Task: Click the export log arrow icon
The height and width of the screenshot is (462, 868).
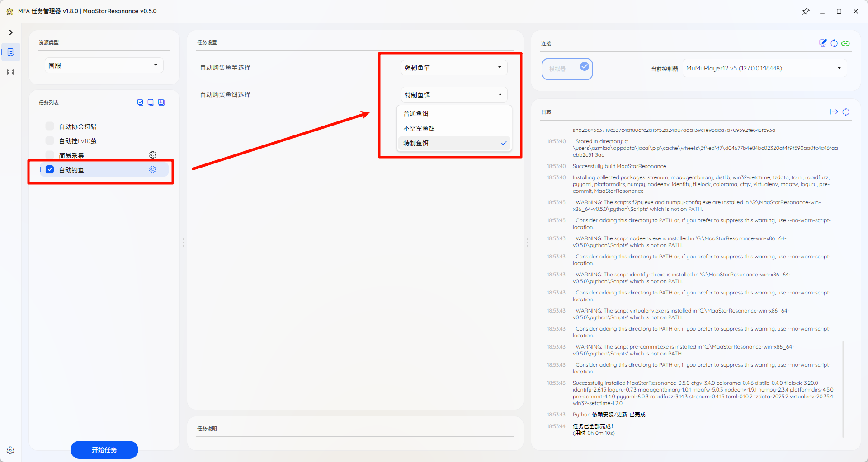Action: tap(834, 112)
